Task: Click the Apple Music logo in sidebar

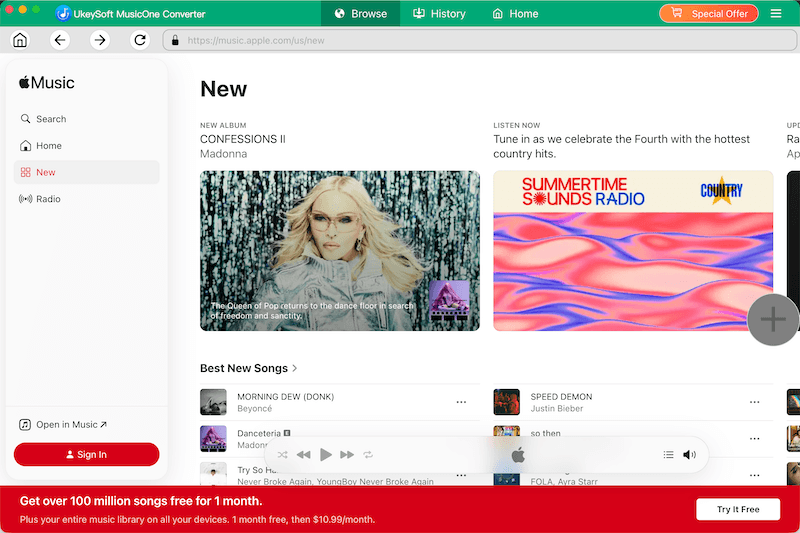Action: tap(46, 83)
